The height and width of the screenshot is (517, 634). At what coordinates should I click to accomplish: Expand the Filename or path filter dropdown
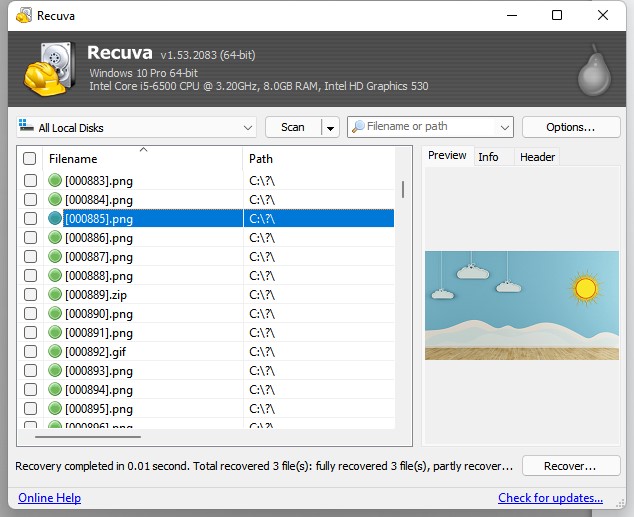tap(504, 127)
